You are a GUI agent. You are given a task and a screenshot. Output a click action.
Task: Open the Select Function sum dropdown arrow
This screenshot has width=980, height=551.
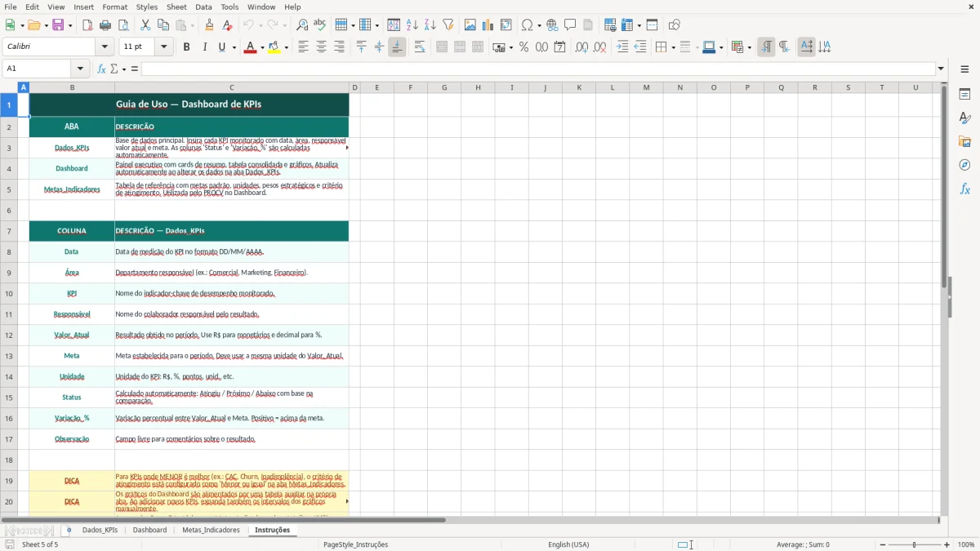click(123, 69)
